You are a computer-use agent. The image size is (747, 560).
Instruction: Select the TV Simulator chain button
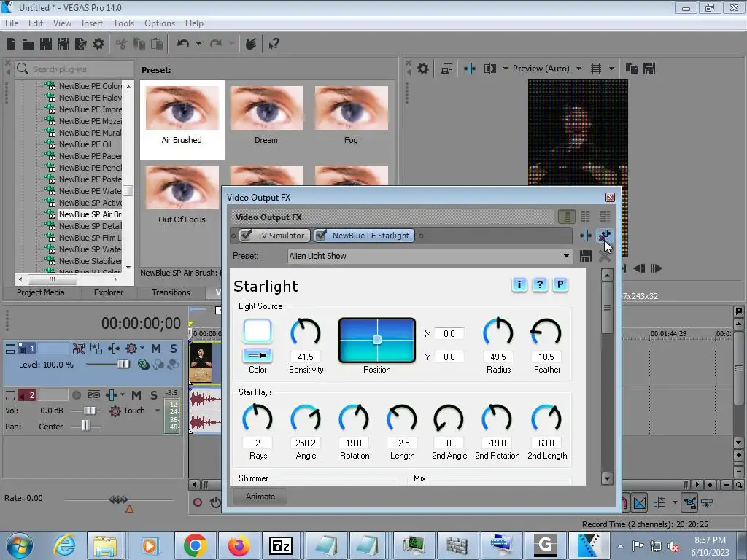[x=275, y=236]
